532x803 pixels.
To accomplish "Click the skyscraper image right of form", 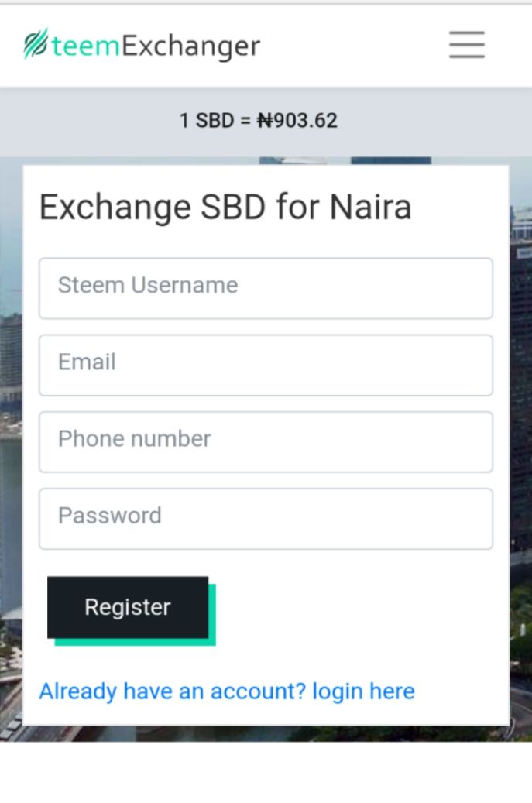I will 520,387.
